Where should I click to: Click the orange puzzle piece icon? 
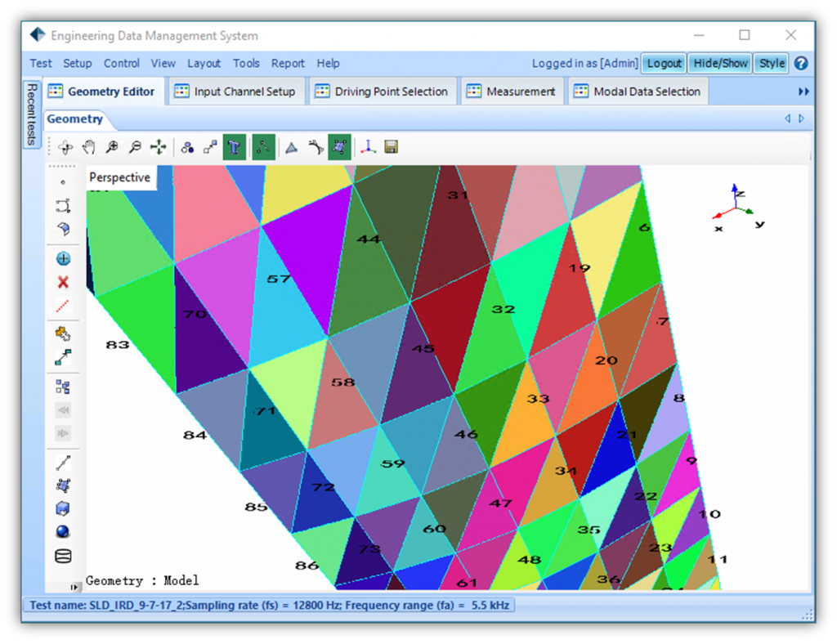click(63, 334)
